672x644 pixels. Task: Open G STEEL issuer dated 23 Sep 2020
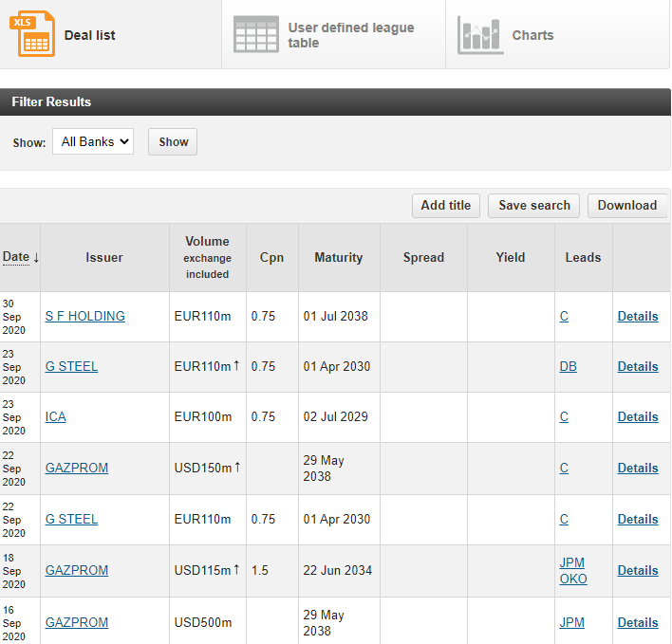pos(71,366)
